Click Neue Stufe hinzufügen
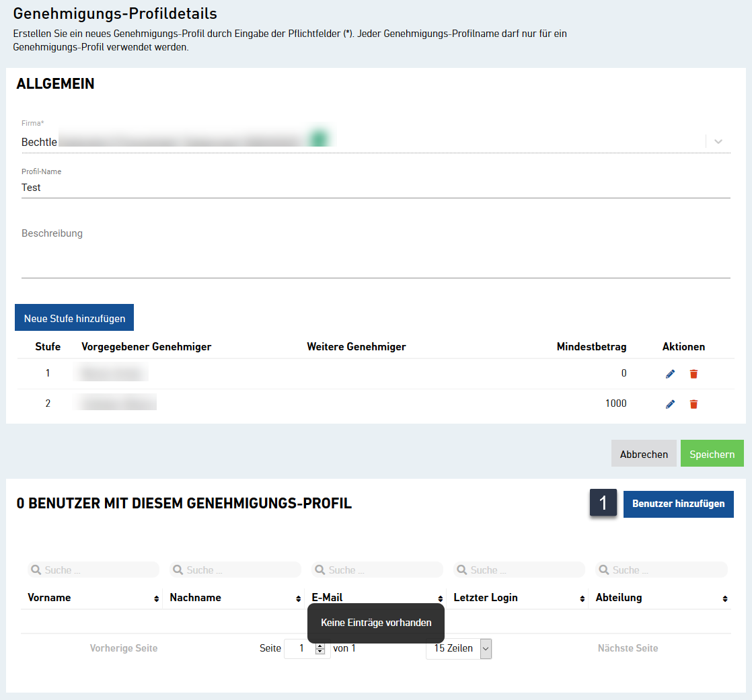The height and width of the screenshot is (700, 752). click(74, 317)
